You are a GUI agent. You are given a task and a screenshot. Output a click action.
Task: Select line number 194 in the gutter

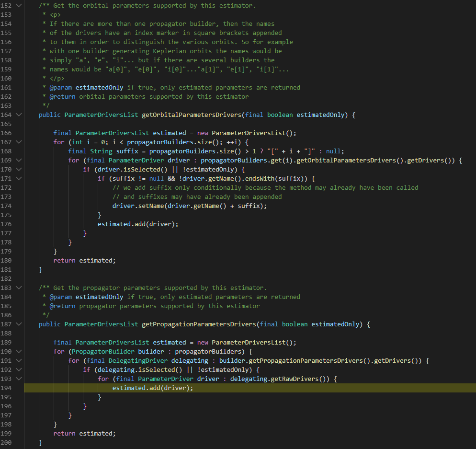point(6,388)
